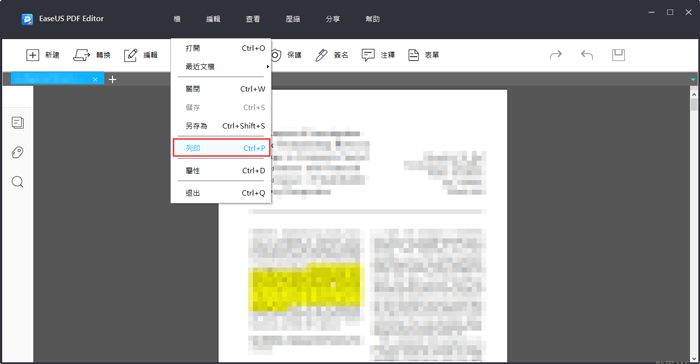Viewport: 700px width, 364px height.
Task: Maximize the EaseUS window
Action: click(670, 13)
